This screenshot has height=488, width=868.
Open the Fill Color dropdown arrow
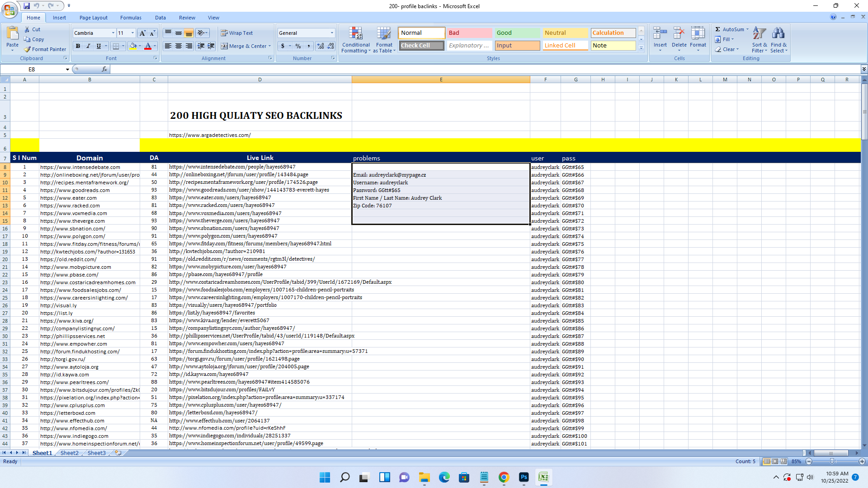[x=140, y=46]
